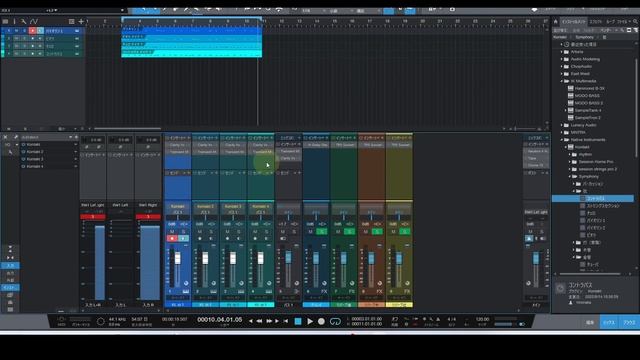Click the Kontakt 4 channel volume fader
This screenshot has width=640, height=360.
pos(260,258)
